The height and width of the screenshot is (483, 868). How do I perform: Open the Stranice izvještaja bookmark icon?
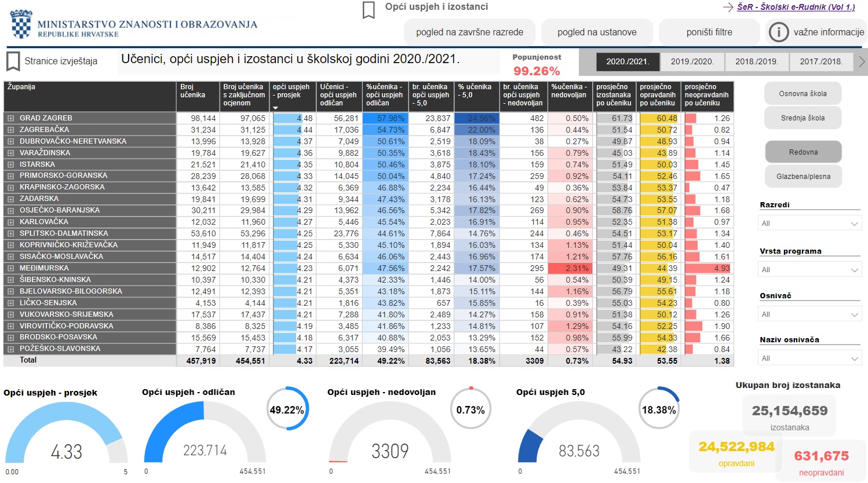pyautogui.click(x=13, y=61)
